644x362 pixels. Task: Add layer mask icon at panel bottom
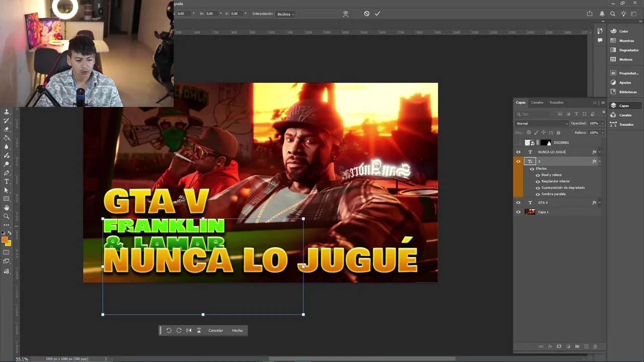(x=559, y=346)
